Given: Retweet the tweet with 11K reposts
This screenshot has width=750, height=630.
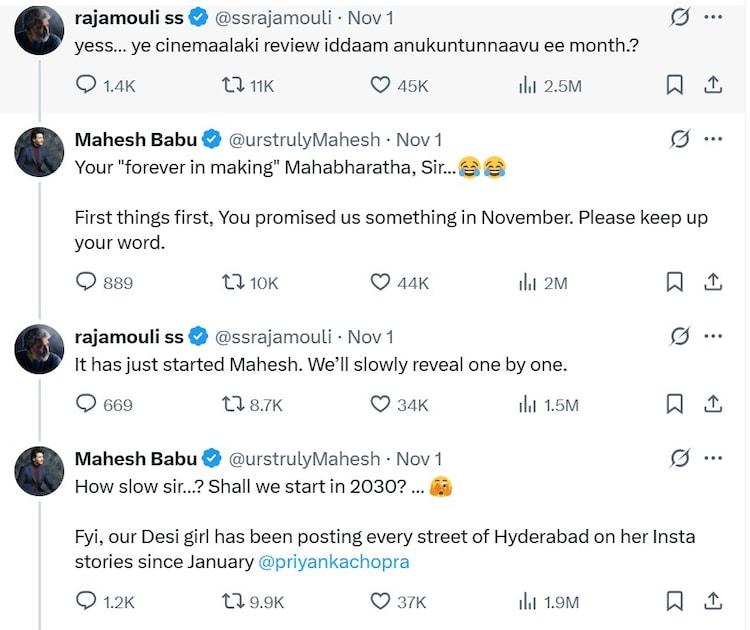Looking at the screenshot, I should pyautogui.click(x=232, y=86).
